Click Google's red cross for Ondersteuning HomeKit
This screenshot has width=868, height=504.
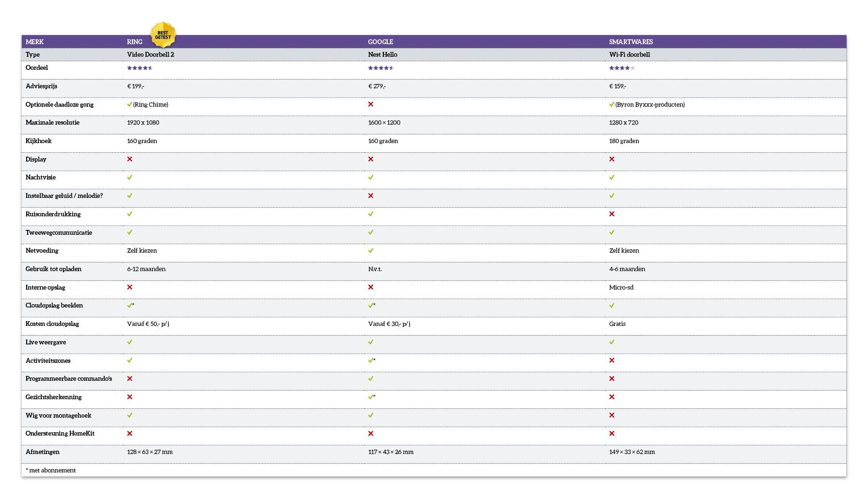click(371, 434)
